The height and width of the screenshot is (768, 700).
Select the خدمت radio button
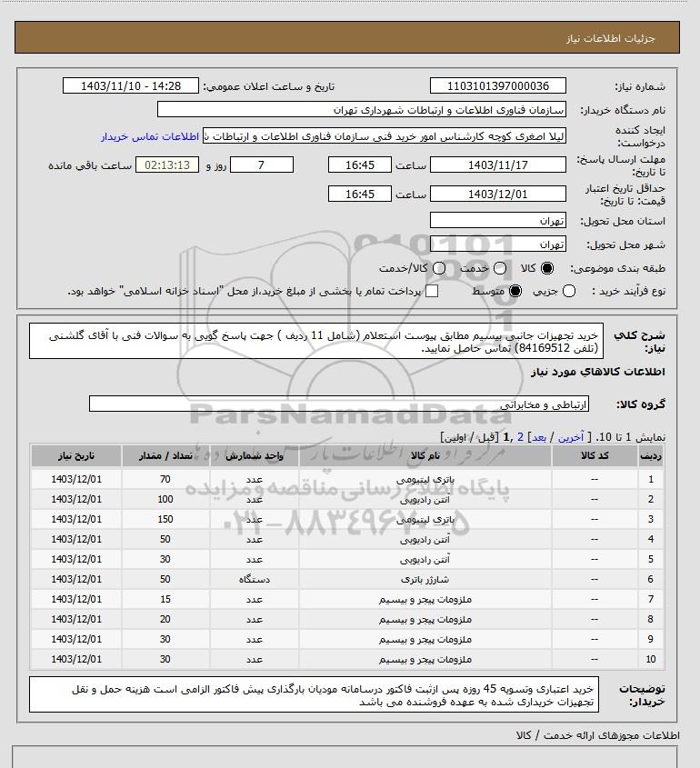(500, 268)
